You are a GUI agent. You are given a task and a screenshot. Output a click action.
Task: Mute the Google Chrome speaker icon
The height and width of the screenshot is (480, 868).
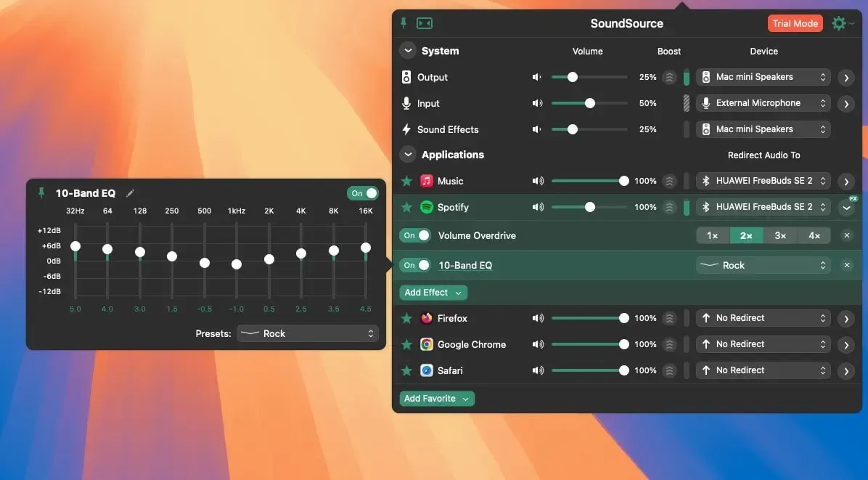[538, 344]
